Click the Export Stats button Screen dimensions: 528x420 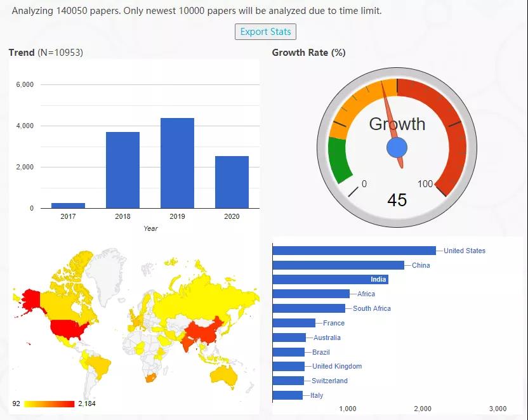tap(265, 32)
